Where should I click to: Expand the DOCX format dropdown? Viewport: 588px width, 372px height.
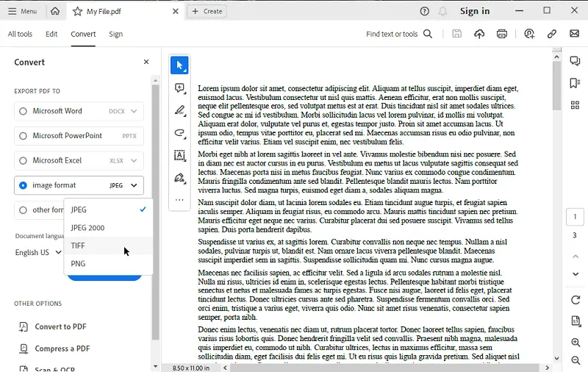tap(134, 111)
